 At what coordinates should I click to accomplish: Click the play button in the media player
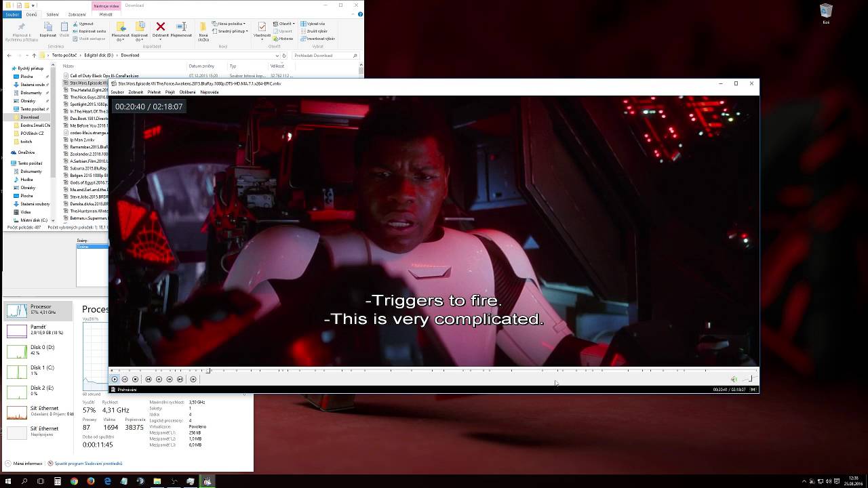pyautogui.click(x=115, y=380)
